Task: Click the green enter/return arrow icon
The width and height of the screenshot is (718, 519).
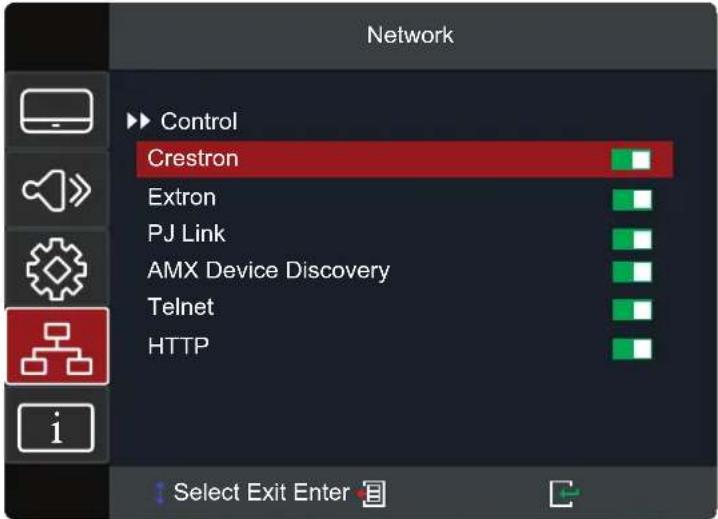Action: click(x=564, y=494)
